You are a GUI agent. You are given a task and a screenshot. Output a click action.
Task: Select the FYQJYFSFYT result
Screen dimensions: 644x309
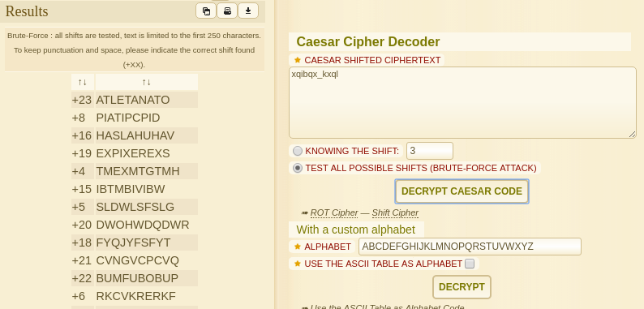tap(134, 242)
